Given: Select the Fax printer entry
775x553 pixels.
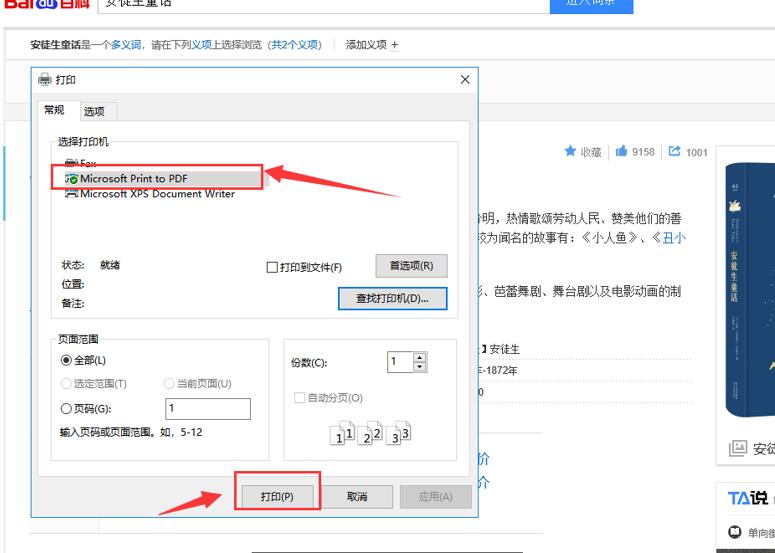Looking at the screenshot, I should click(81, 163).
